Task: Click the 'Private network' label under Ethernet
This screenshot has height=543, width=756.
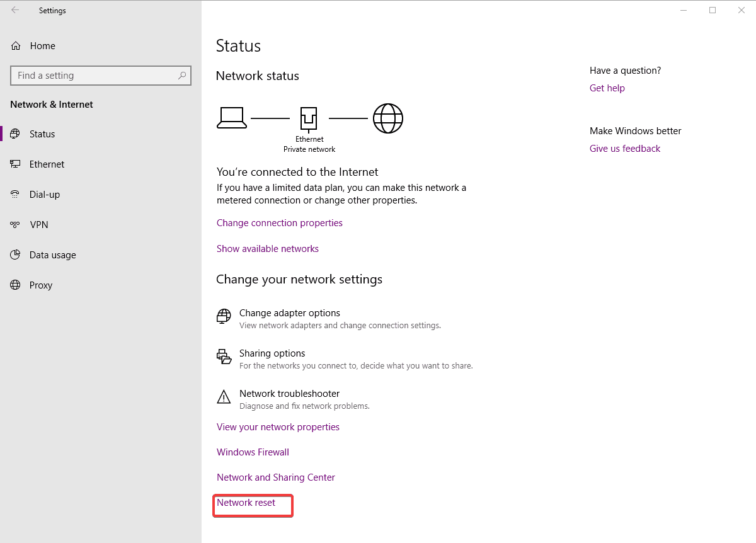Action: (309, 149)
